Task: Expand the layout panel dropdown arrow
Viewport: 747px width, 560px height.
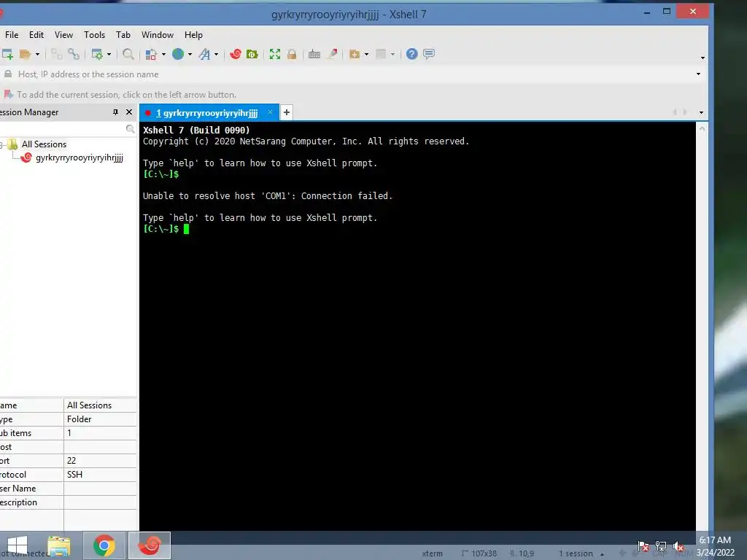Action: (393, 54)
